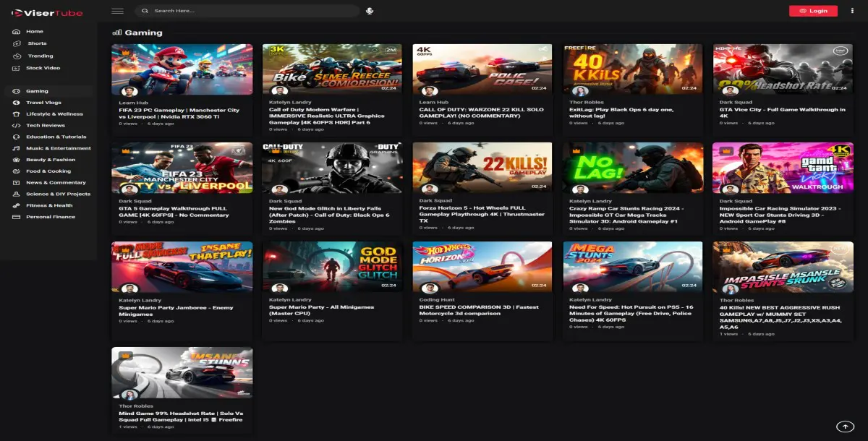
Task: Collapse the navigation panel using the menu icon
Action: [116, 11]
